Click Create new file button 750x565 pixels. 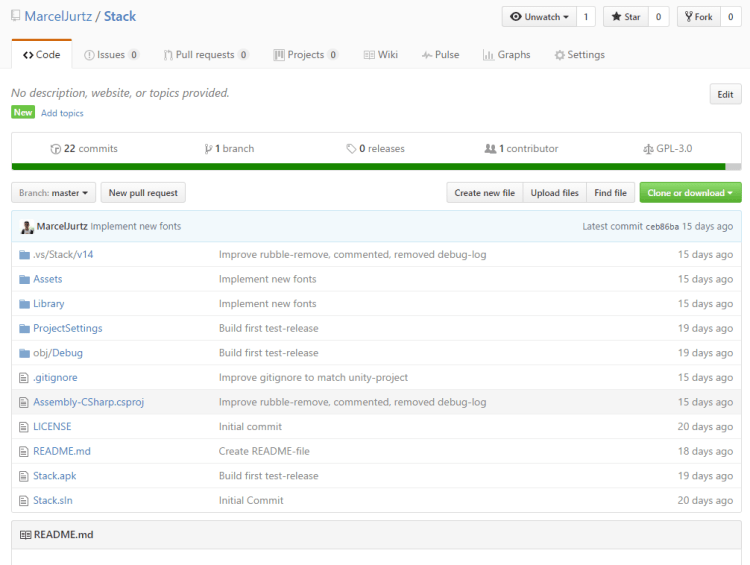pos(485,193)
